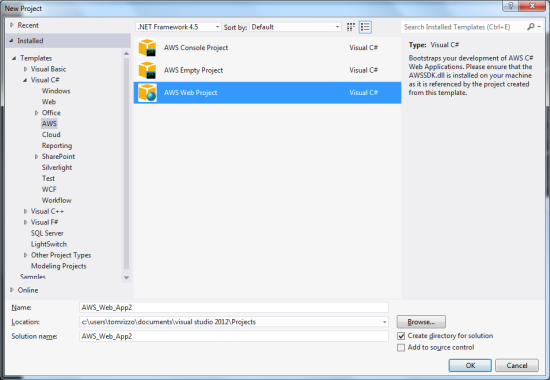Select the AWS Console Project template icon
The height and width of the screenshot is (380, 550).
(x=147, y=48)
